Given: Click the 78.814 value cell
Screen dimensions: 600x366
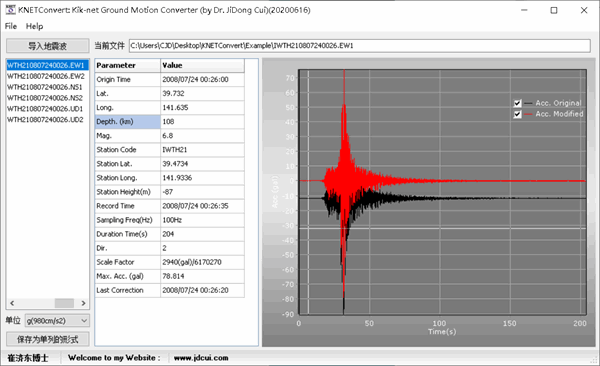Looking at the screenshot, I should coord(202,276).
